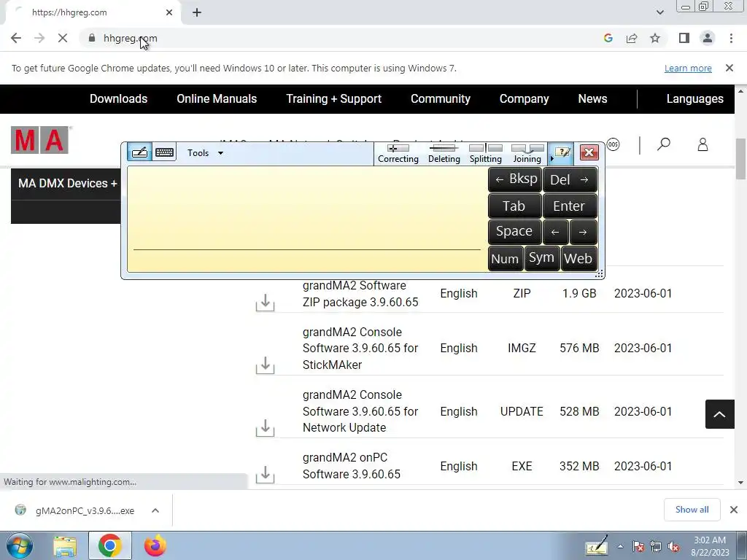Click the page vertical scrollbar thumb
The height and width of the screenshot is (560, 747).
pos(740,158)
